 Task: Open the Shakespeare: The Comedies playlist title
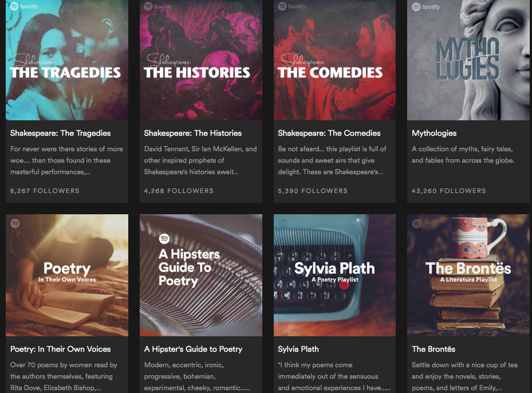click(329, 133)
